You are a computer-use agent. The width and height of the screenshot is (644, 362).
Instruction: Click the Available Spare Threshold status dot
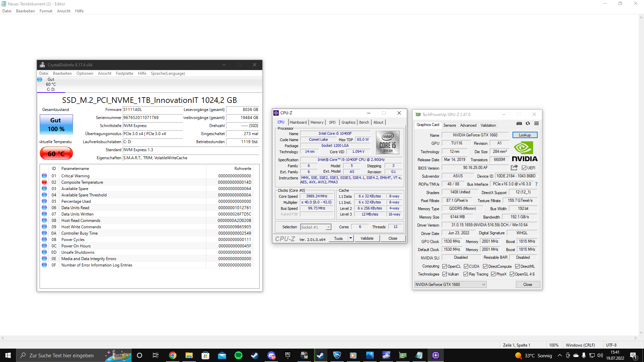(x=44, y=195)
